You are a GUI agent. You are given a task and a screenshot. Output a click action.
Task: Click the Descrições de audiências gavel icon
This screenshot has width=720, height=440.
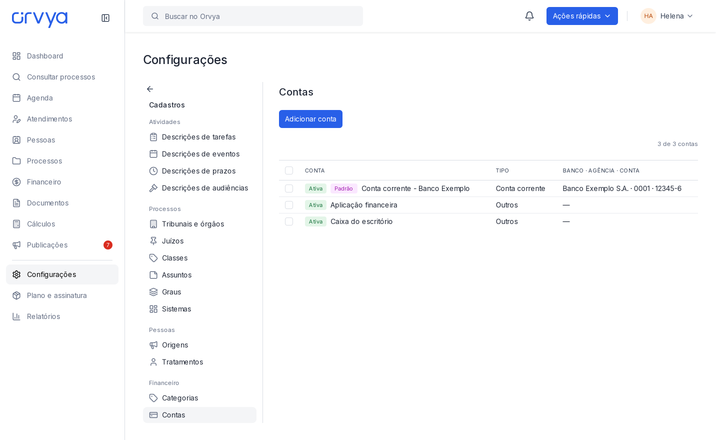(x=153, y=188)
